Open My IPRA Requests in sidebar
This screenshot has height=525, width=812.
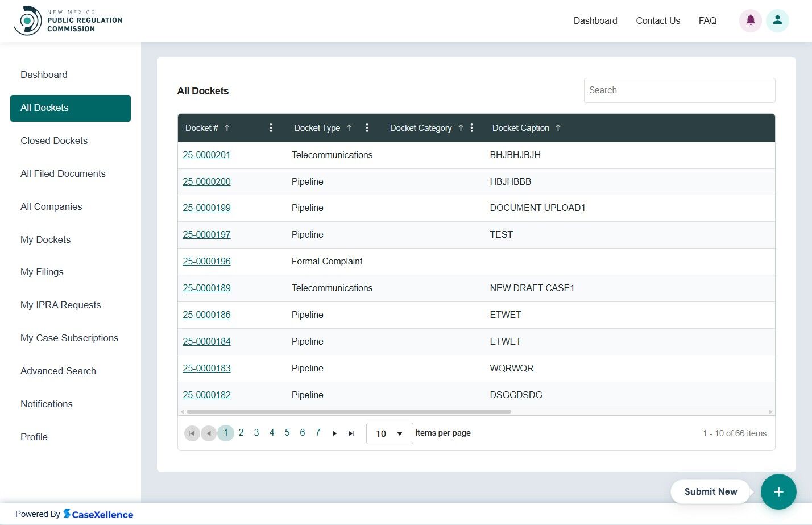click(x=60, y=305)
